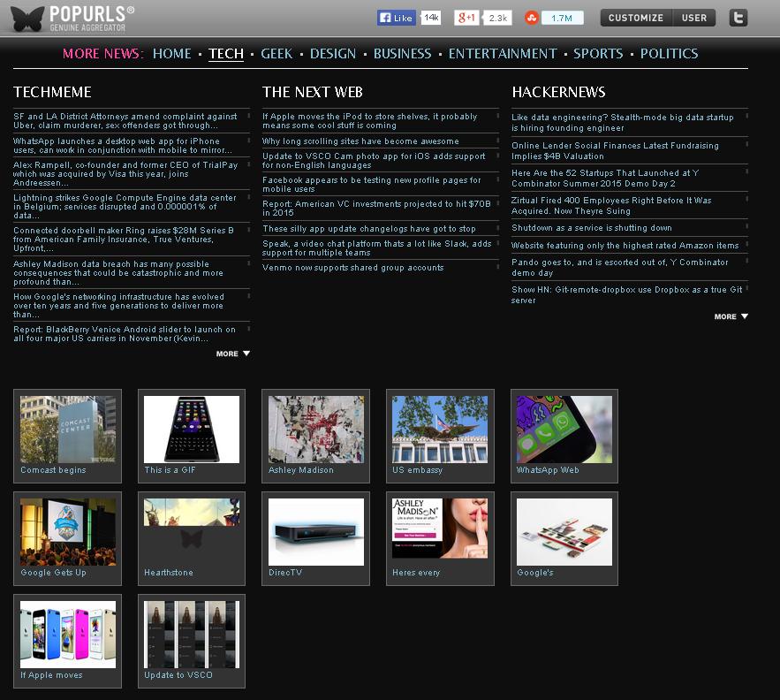Open the Comcast begins thumbnail
The width and height of the screenshot is (780, 700).
point(68,430)
